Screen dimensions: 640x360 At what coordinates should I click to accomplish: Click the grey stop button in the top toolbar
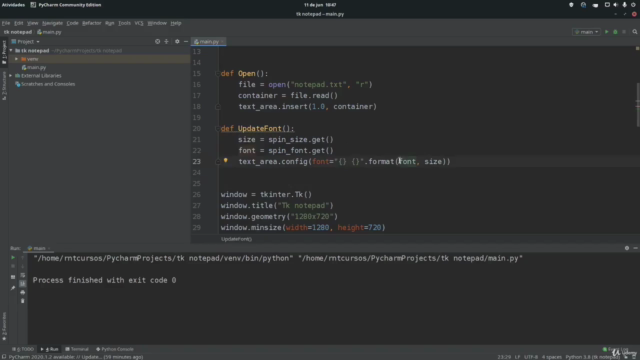[624, 32]
